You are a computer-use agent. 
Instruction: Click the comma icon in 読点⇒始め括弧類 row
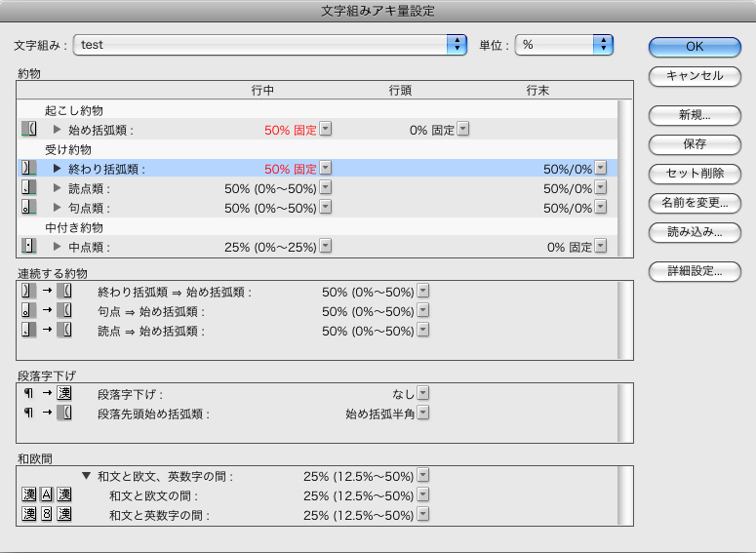pos(29,330)
